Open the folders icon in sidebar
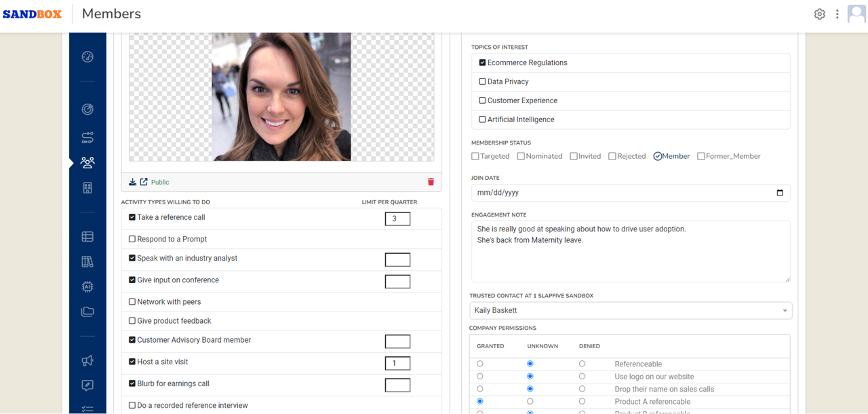The image size is (868, 414). 87,312
